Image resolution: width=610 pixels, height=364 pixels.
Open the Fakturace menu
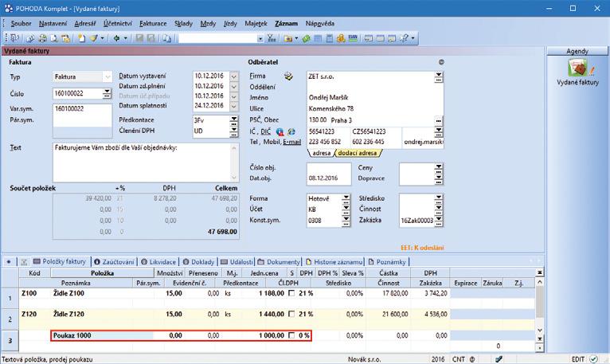tap(153, 23)
